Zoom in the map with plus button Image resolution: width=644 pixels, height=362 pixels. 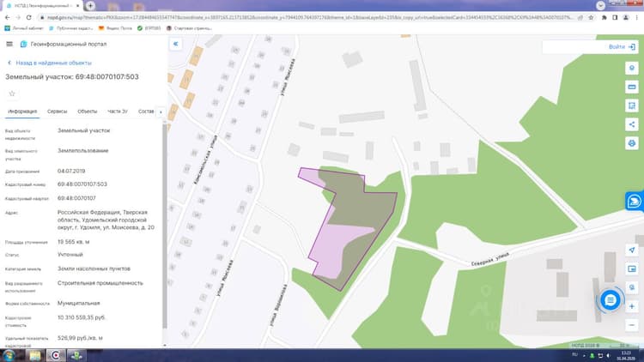[632, 306]
